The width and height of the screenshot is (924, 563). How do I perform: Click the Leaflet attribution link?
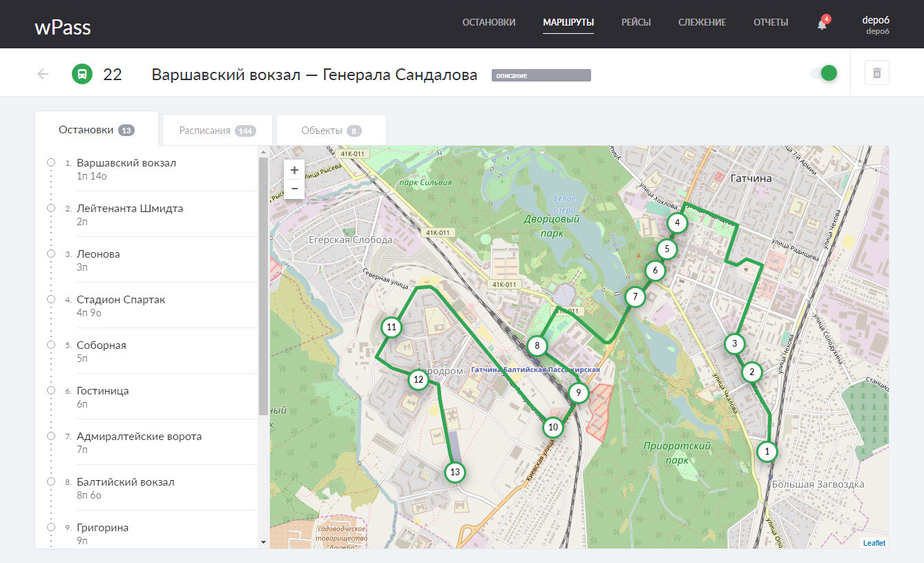point(874,543)
